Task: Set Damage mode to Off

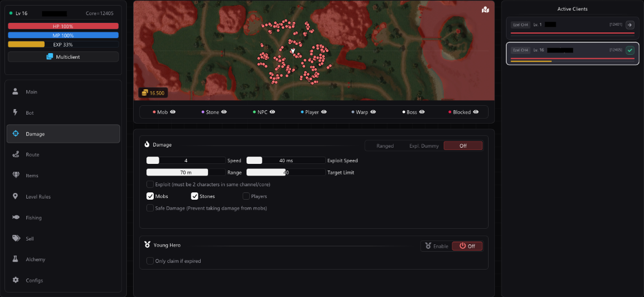Action: point(463,146)
